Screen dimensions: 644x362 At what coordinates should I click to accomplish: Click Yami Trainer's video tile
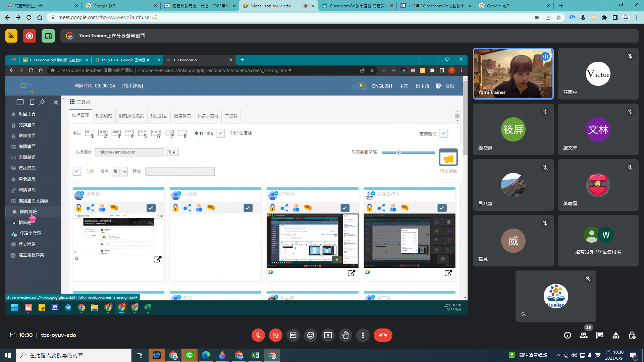pyautogui.click(x=513, y=74)
